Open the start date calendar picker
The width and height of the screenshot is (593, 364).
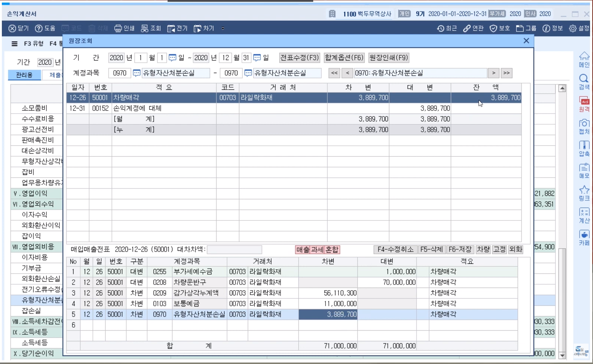tap(172, 58)
